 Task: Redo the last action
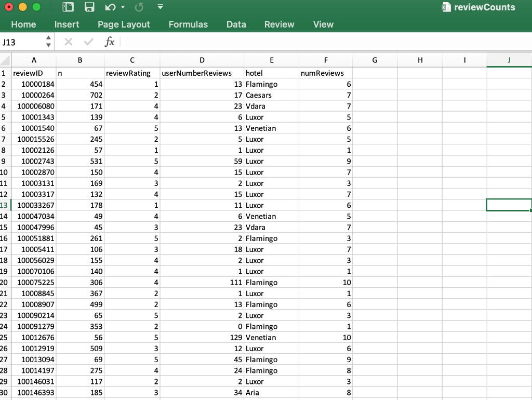[139, 7]
